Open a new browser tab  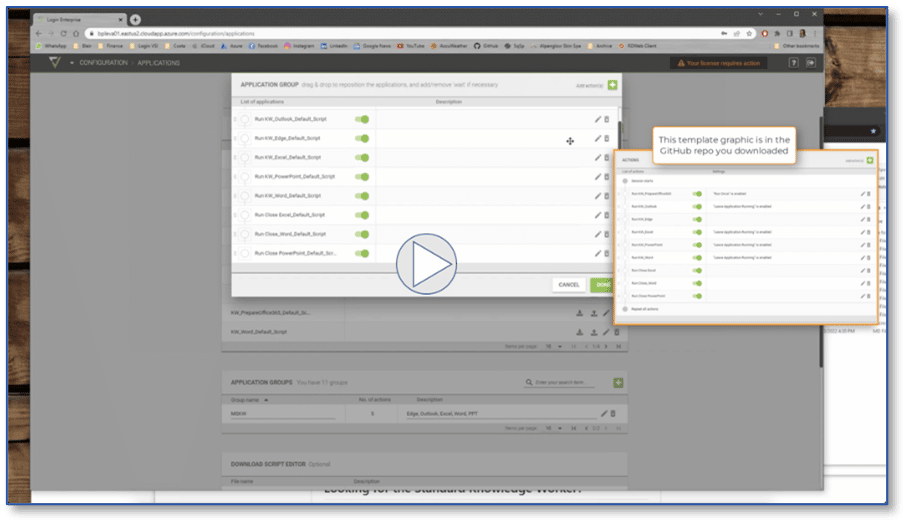tap(135, 20)
